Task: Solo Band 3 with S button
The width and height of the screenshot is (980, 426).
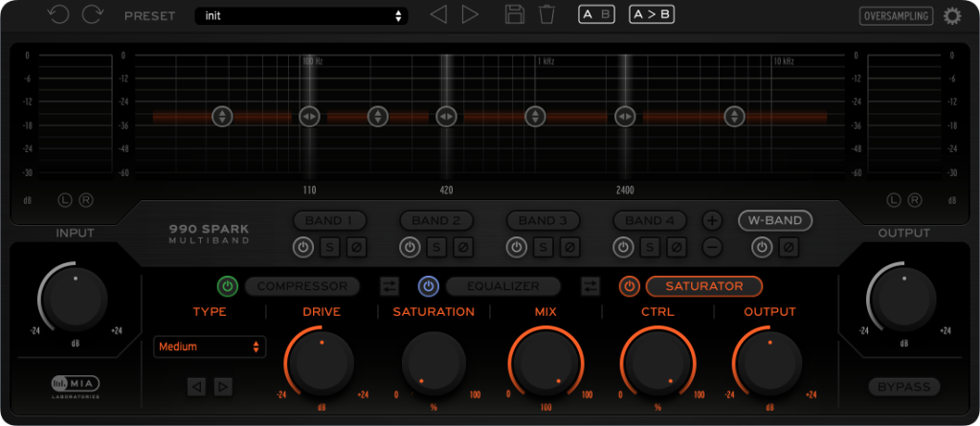Action: (544, 247)
